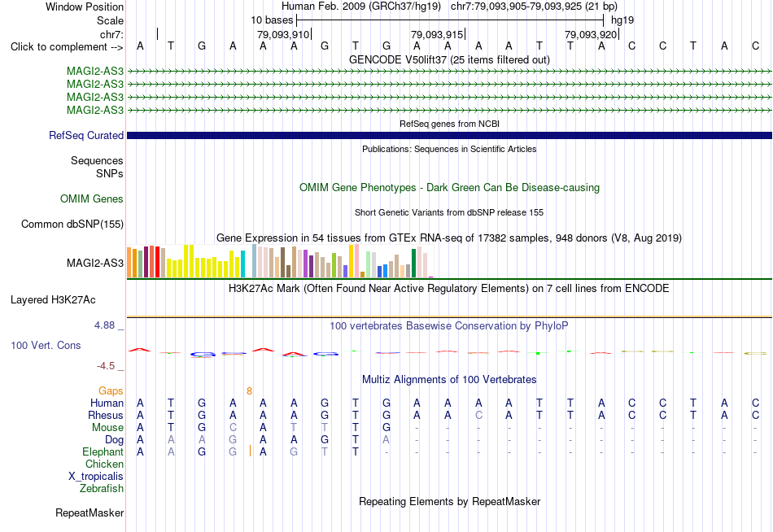Click the Scale track label
This screenshot has height=532, width=773.
(x=110, y=20)
